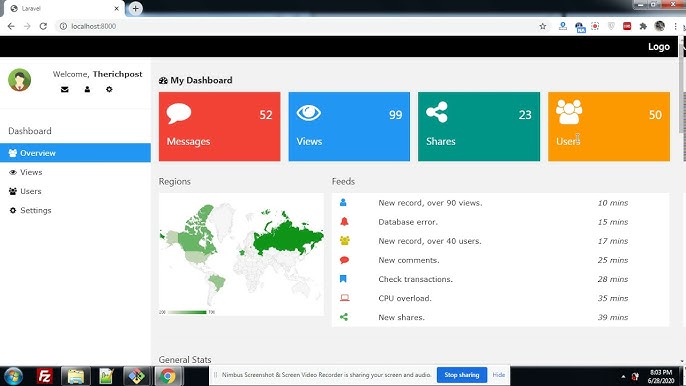Viewport: 686px width, 386px height.
Task: Open File Explorer folder in taskbar
Action: [x=76, y=376]
